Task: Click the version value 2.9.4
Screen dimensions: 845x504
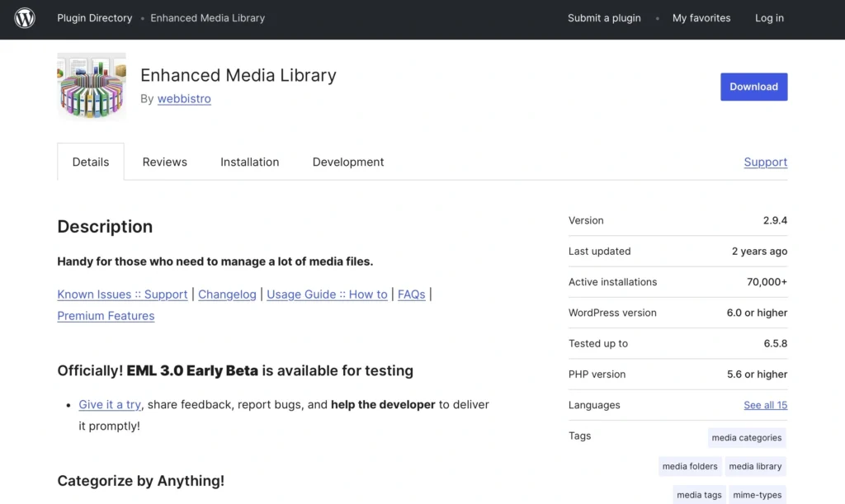Action: (x=775, y=220)
